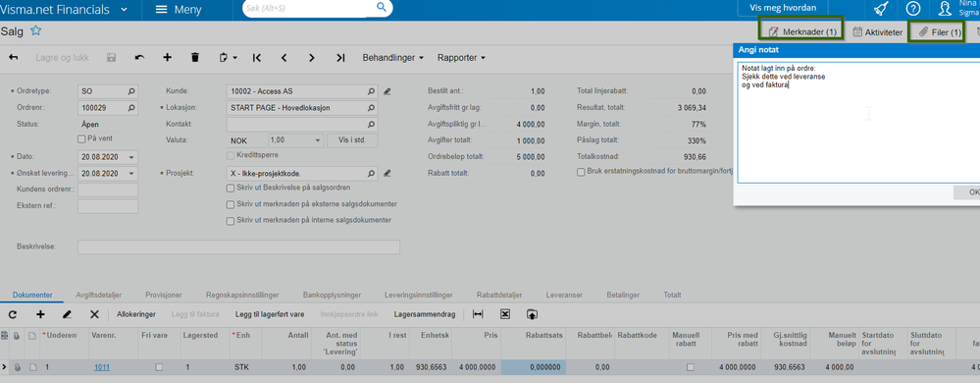This screenshot has height=383, width=980.
Task: Fit grid columns to width
Action: 478,314
